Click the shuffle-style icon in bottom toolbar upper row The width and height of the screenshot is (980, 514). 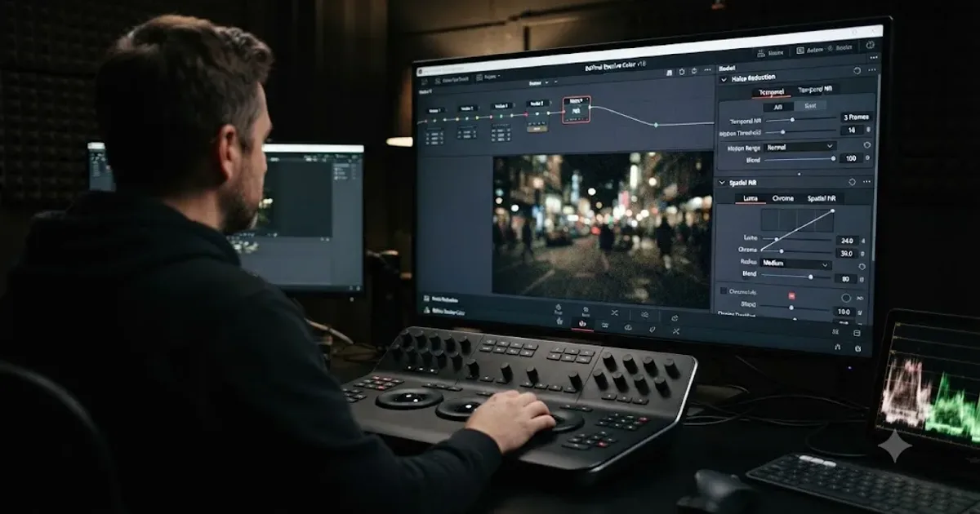coord(614,312)
